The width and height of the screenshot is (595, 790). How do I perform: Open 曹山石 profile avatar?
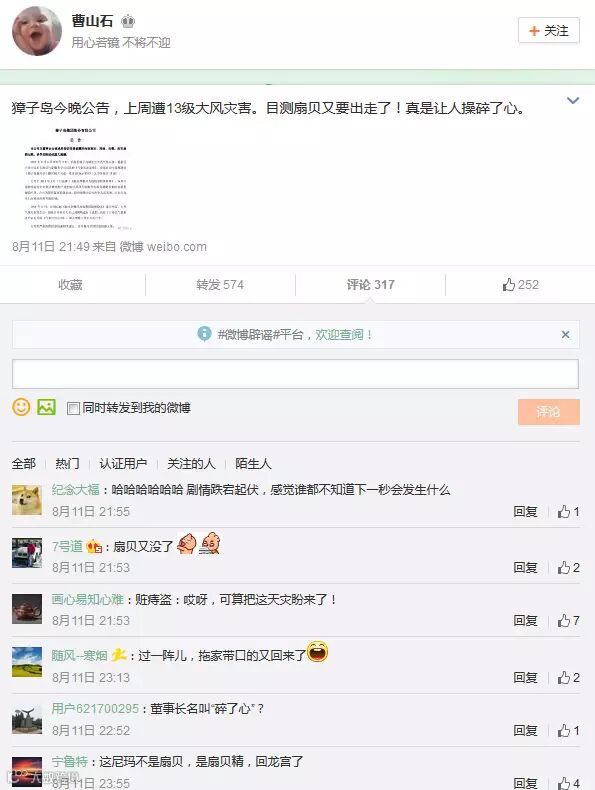[x=37, y=31]
